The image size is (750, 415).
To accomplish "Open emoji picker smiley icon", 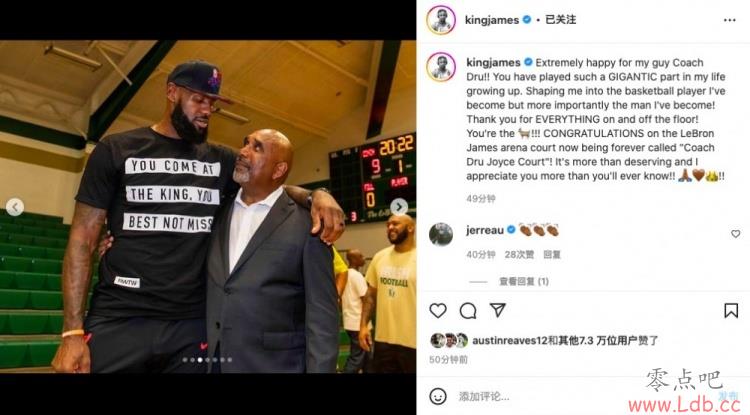I will click(438, 396).
